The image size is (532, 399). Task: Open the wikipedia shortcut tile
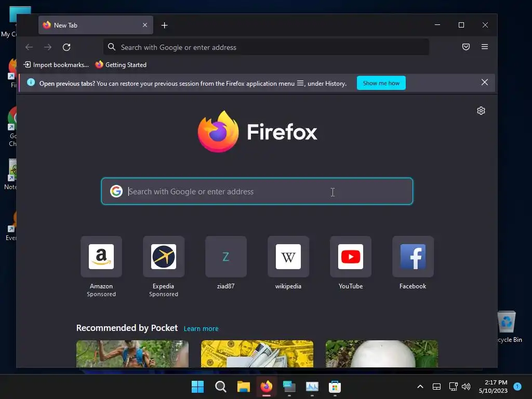point(288,257)
